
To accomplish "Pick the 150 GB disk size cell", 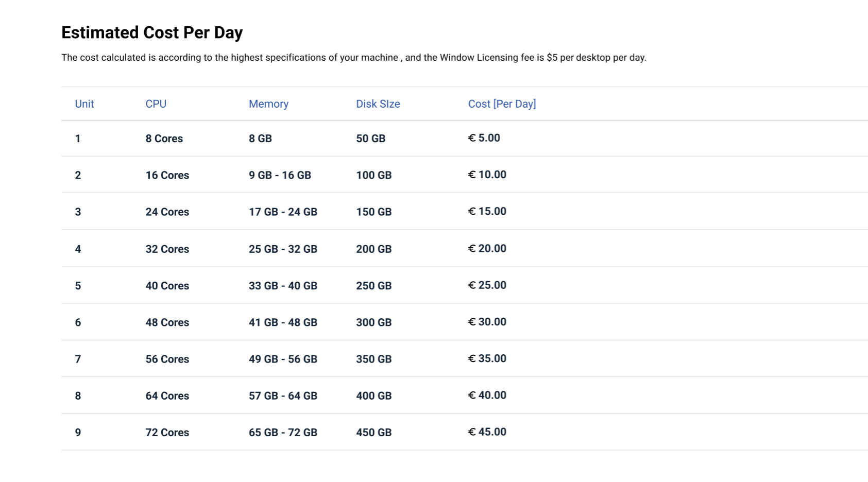I will pyautogui.click(x=374, y=212).
